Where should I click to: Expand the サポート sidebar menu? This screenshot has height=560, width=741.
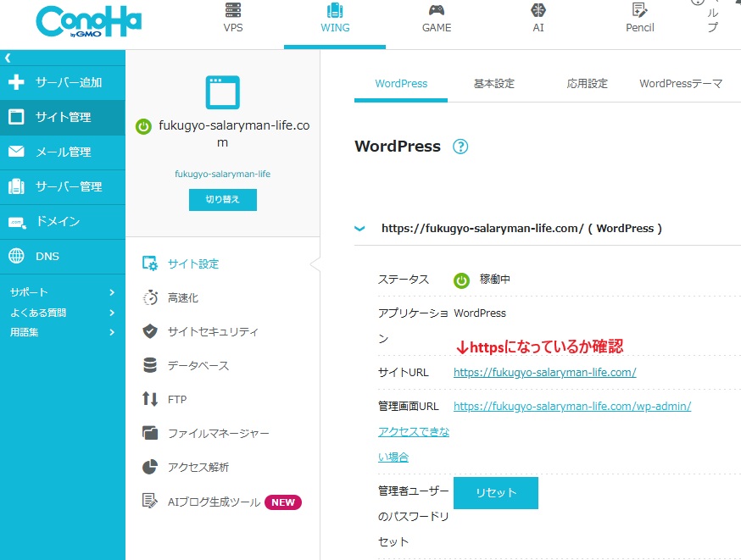coord(111,292)
